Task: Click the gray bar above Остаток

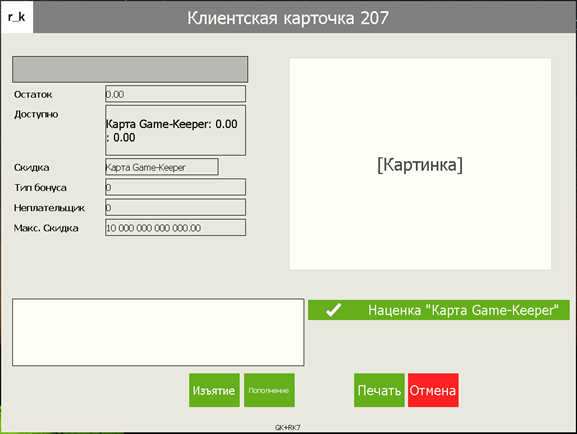Action: click(130, 69)
